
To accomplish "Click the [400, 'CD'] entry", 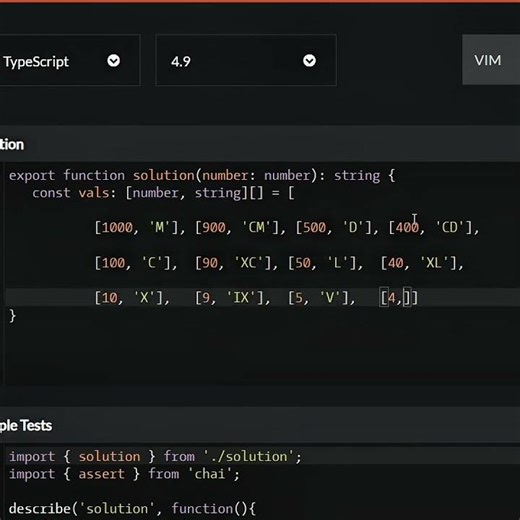I will click(x=430, y=228).
